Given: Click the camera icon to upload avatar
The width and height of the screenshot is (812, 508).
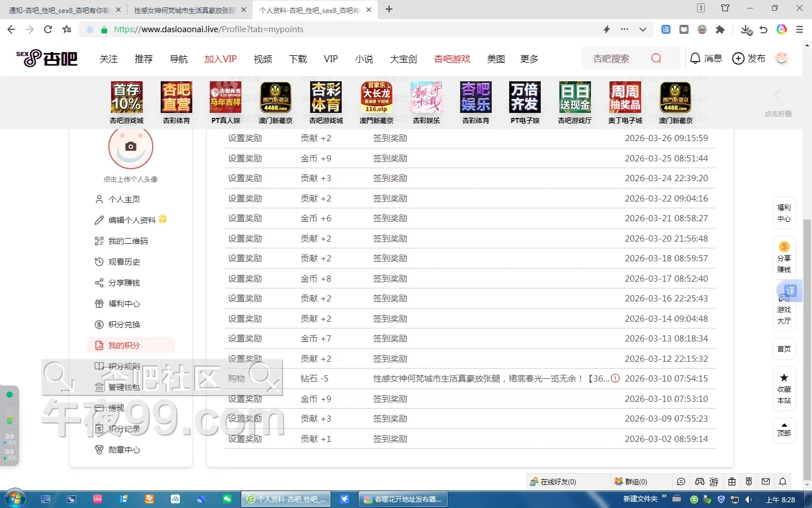Looking at the screenshot, I should tap(131, 147).
